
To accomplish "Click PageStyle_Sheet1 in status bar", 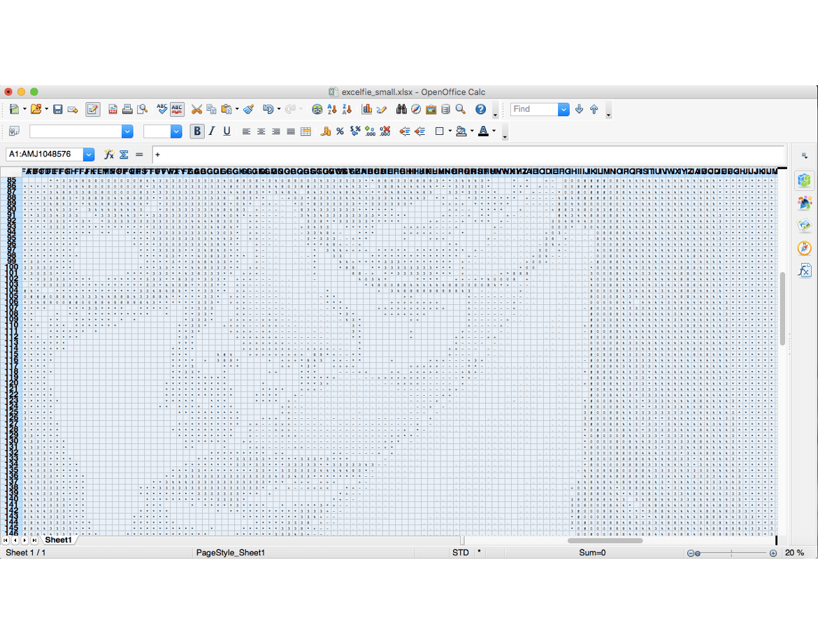I will [231, 553].
